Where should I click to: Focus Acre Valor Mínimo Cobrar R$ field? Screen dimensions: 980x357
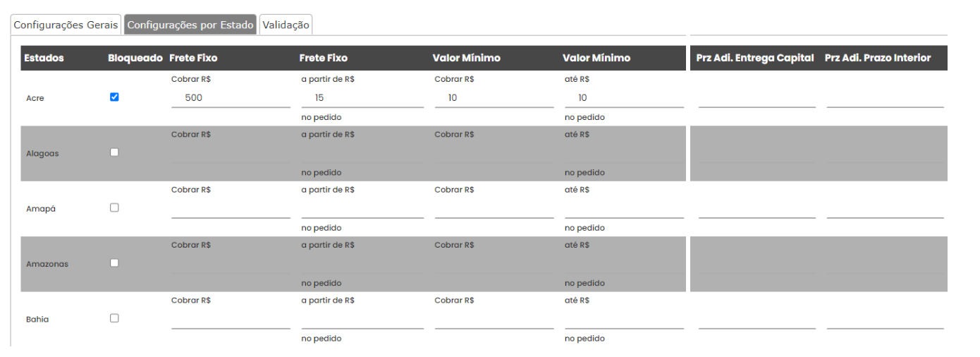494,98
